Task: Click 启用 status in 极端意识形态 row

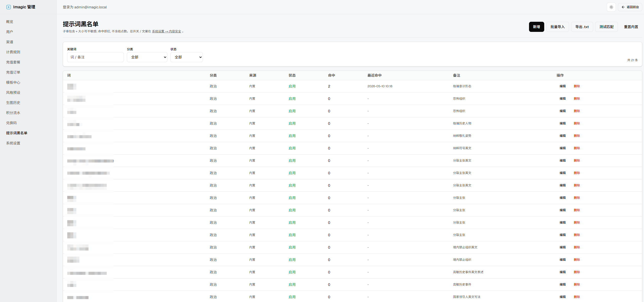Action: [292, 86]
